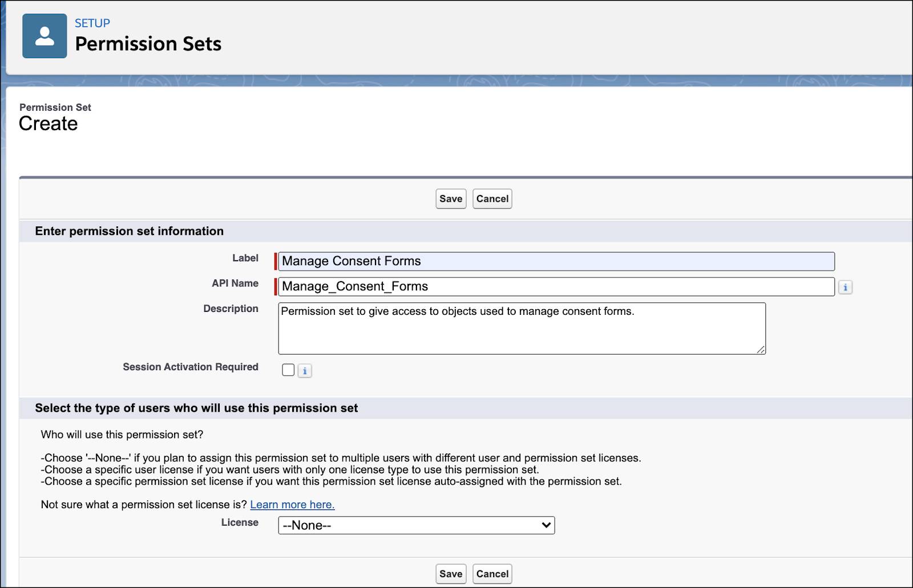Click the Create heading text
This screenshot has height=588, width=913.
tap(48, 124)
